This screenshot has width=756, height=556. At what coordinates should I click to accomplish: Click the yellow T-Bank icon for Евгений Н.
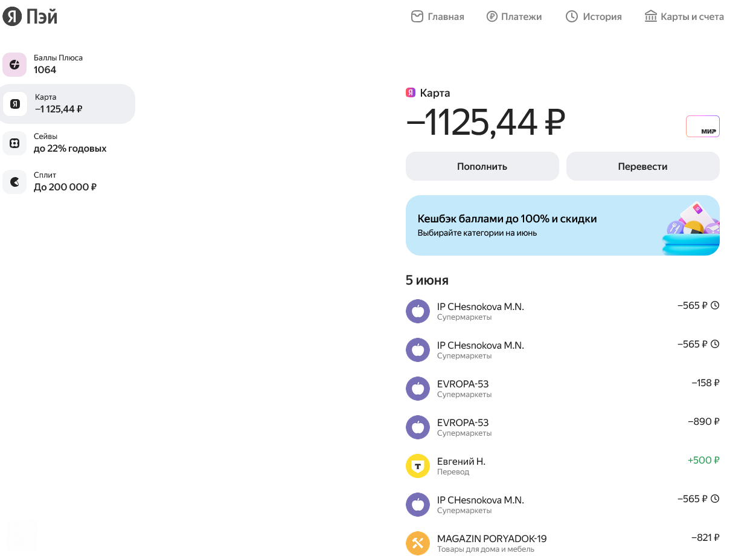pos(418,466)
